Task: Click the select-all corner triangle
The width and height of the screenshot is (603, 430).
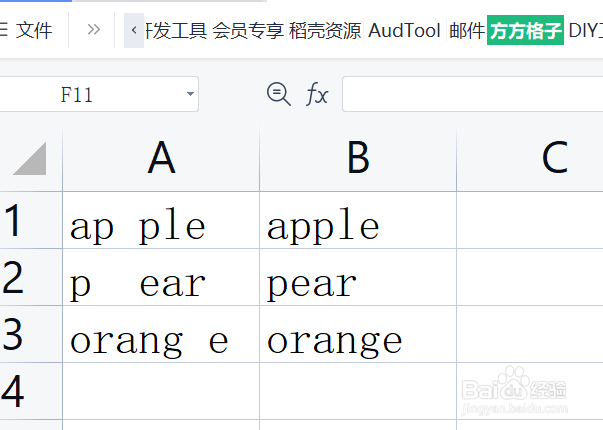Action: (30, 158)
